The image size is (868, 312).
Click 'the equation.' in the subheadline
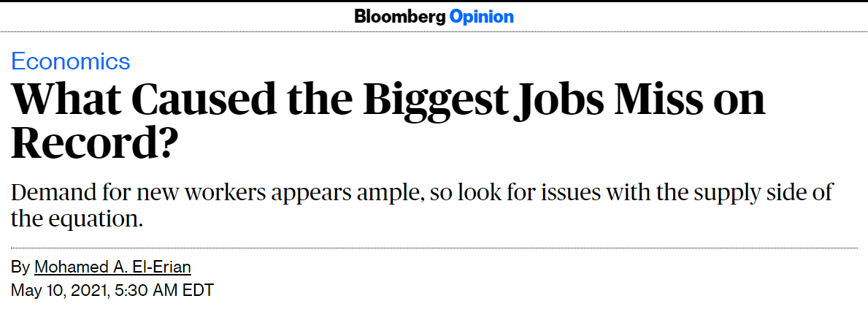pos(77,219)
